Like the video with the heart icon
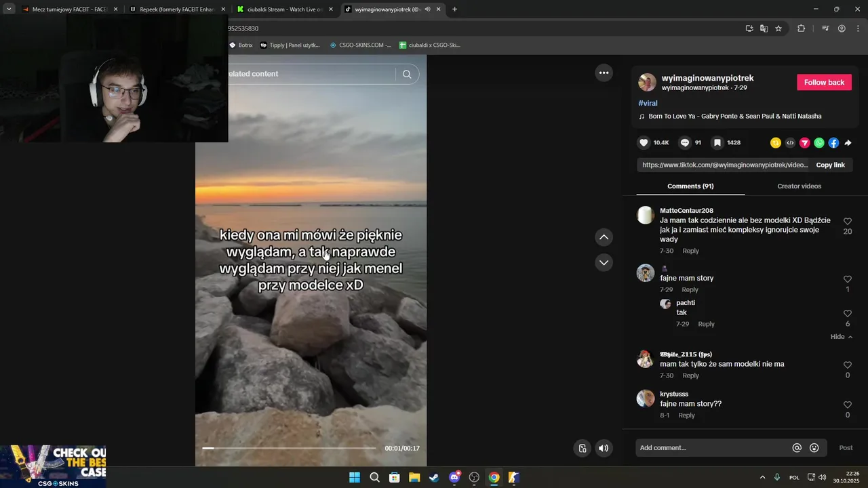The image size is (868, 488). tap(644, 143)
